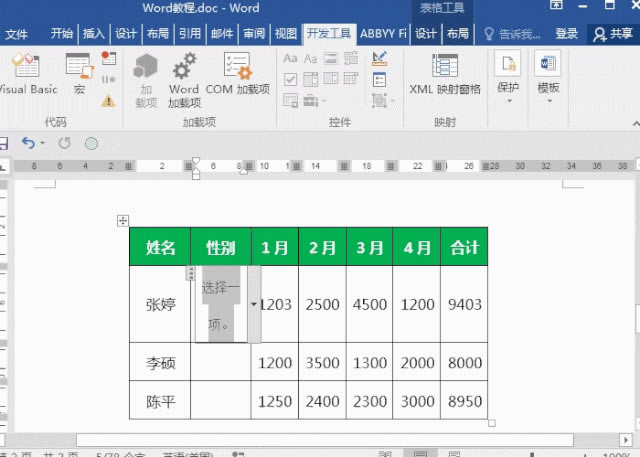
Task: Open control Properties in 控件 group
Action: tap(379, 80)
